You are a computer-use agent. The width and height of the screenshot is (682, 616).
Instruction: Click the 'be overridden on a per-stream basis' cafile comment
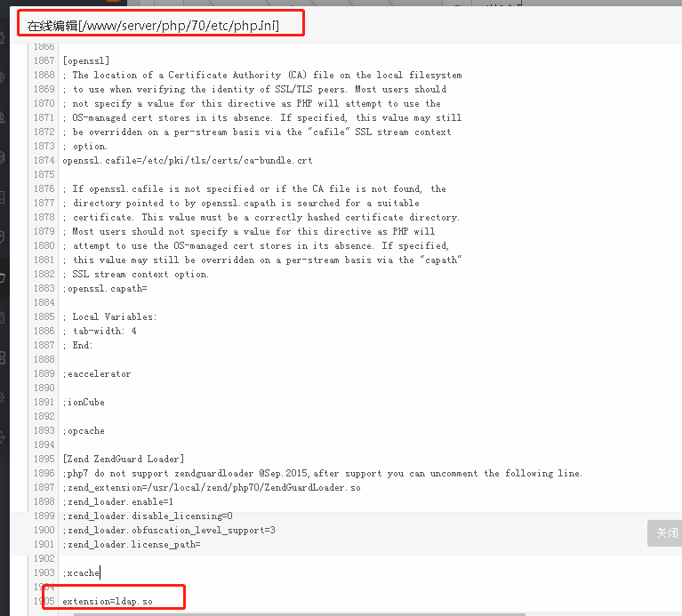(257, 132)
